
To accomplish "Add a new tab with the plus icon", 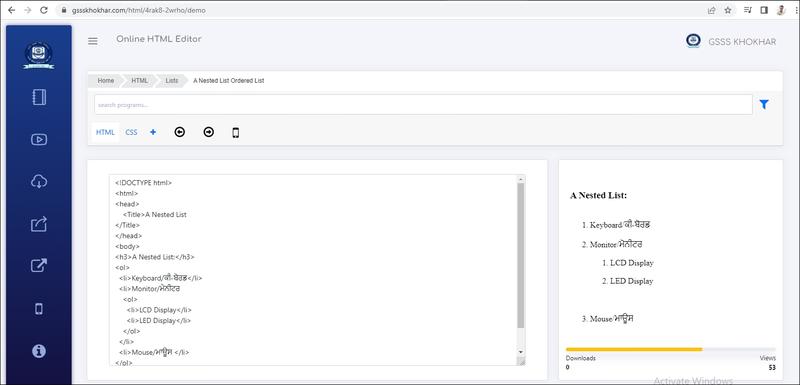I will (x=153, y=132).
